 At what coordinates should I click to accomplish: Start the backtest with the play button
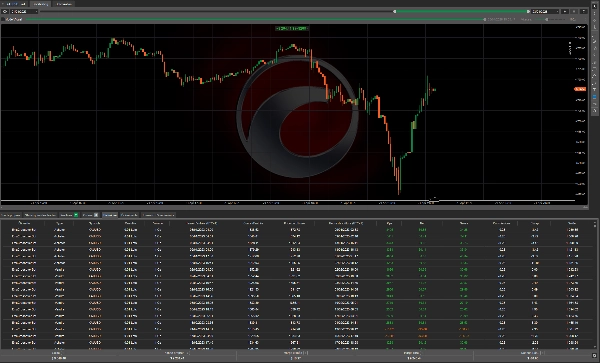pyautogui.click(x=565, y=11)
